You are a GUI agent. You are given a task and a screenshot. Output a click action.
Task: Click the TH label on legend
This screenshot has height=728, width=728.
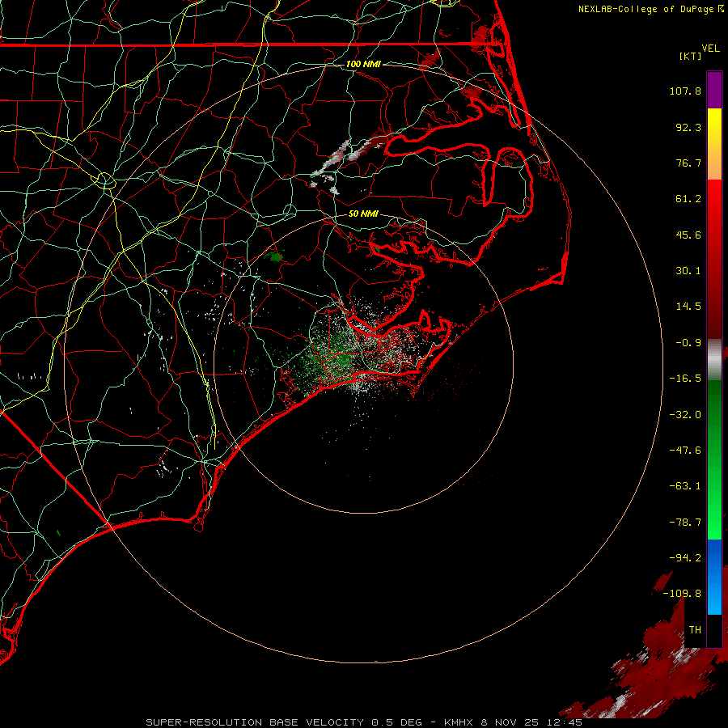[695, 629]
